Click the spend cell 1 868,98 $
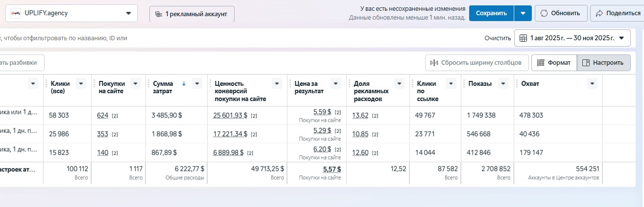Viewport: 644px width, 207px height. (167, 134)
